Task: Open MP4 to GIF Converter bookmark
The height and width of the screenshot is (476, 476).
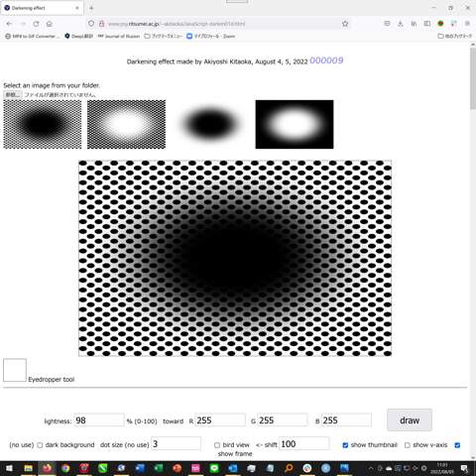Action: [x=33, y=36]
